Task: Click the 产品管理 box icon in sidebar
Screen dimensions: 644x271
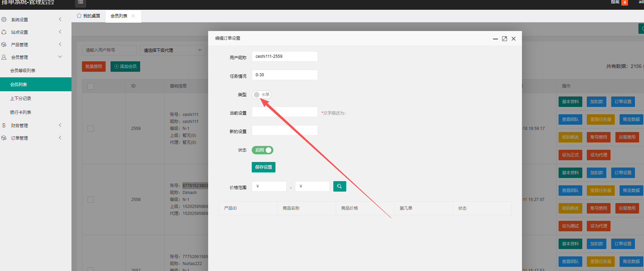Action: (4, 45)
